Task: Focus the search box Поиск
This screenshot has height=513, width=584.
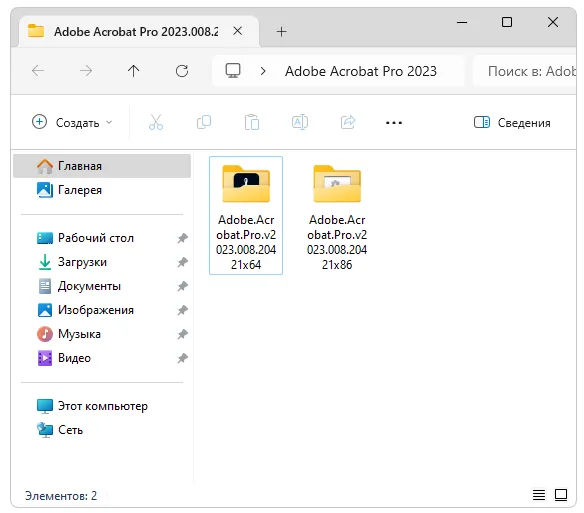Action: click(x=525, y=71)
